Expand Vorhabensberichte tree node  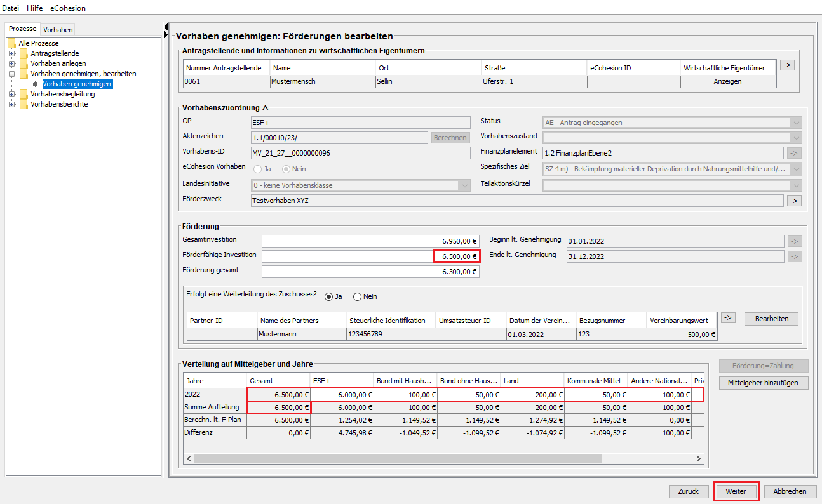[x=11, y=104]
